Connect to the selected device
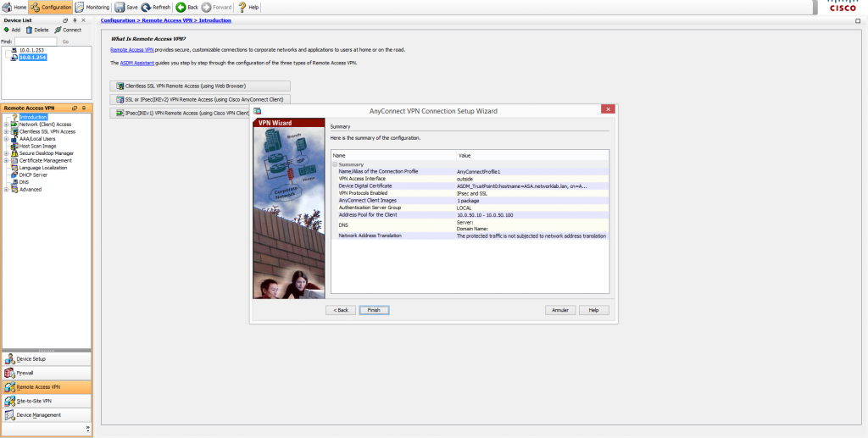Viewport: 868px width, 438px height. 68,30
